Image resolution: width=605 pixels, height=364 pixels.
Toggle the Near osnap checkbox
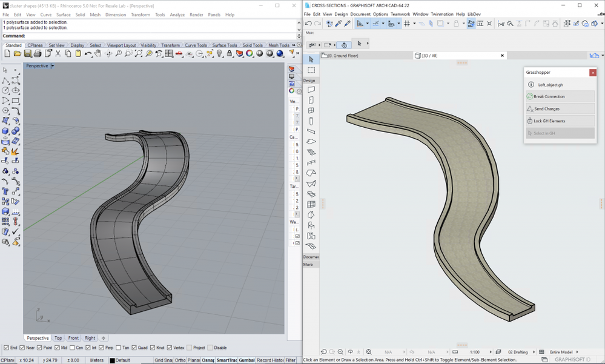(23, 348)
